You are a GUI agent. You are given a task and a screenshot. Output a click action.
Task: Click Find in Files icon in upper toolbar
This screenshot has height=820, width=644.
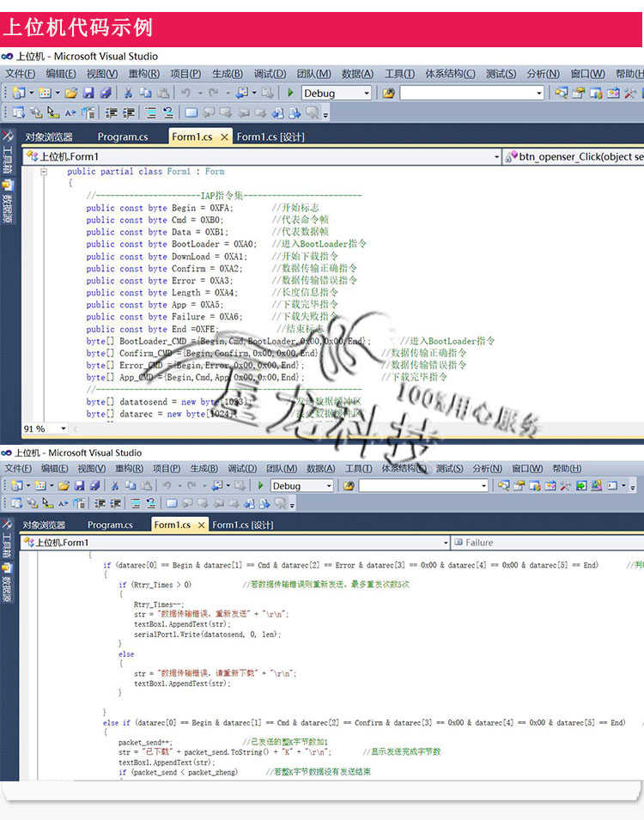pos(388,93)
